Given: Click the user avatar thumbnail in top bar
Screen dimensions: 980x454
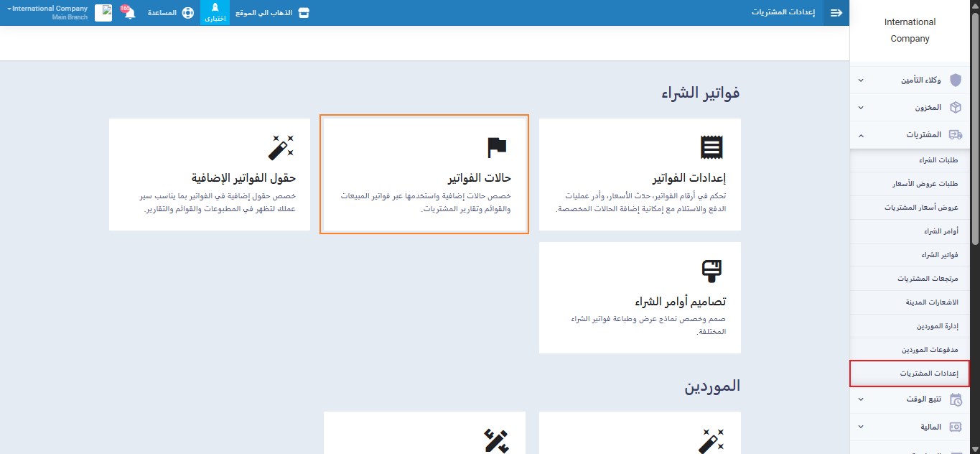Looking at the screenshot, I should (x=103, y=13).
